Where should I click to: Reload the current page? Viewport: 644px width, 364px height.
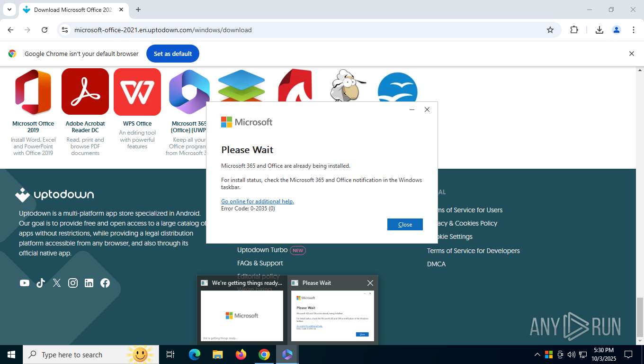tap(45, 30)
